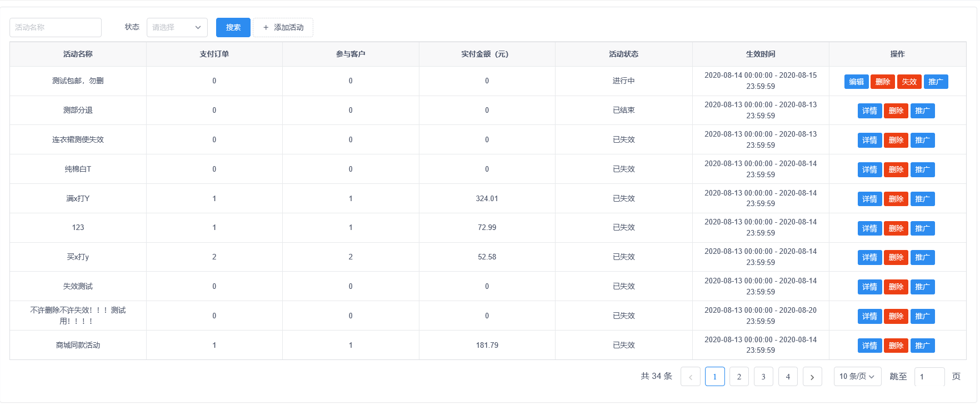Viewport: 980px width, 420px height.
Task: Open the 状态 status dropdown
Action: [177, 27]
